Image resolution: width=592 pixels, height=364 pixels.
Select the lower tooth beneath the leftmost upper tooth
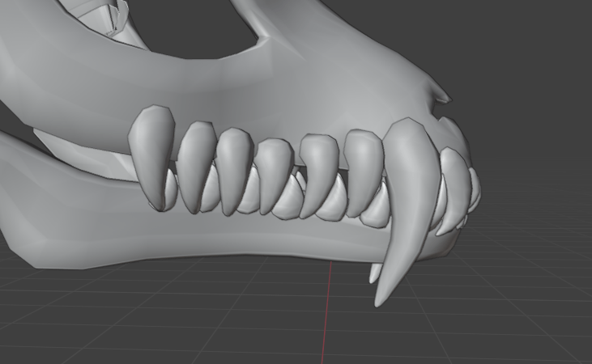pyautogui.click(x=170, y=190)
